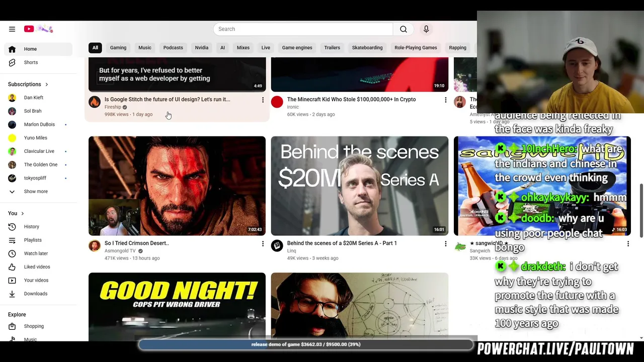644x362 pixels.
Task: Expand the You section chevron
Action: point(22,214)
